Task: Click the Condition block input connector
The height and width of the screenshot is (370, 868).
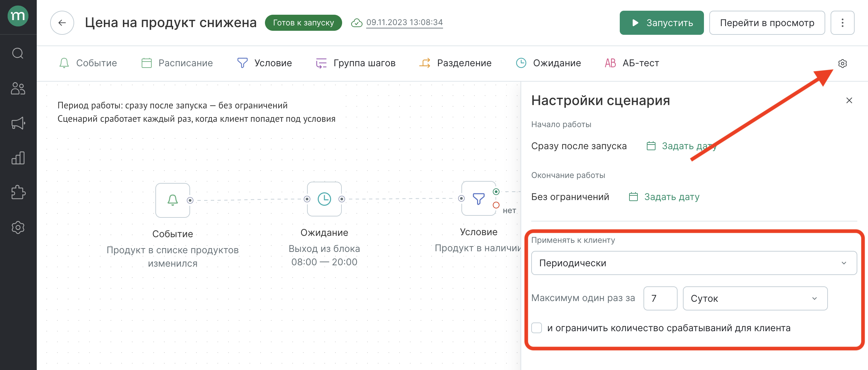Action: 461,198
